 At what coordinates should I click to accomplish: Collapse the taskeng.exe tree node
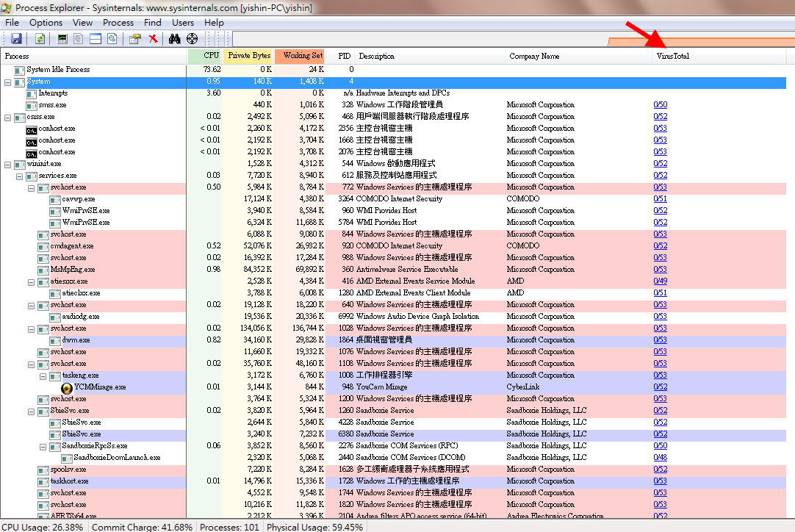pos(43,376)
